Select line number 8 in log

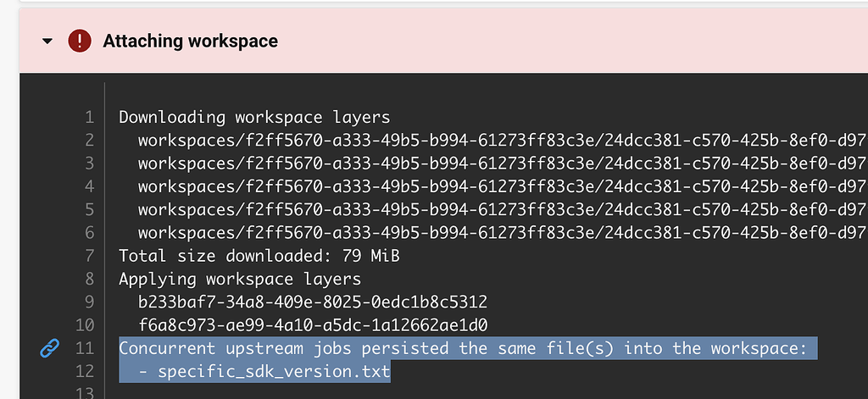pos(89,279)
